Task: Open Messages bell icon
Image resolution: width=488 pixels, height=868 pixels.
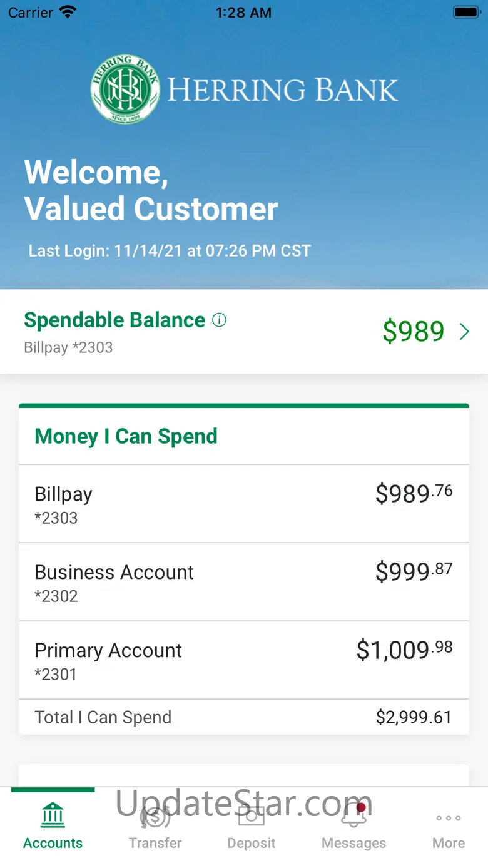Action: (353, 816)
